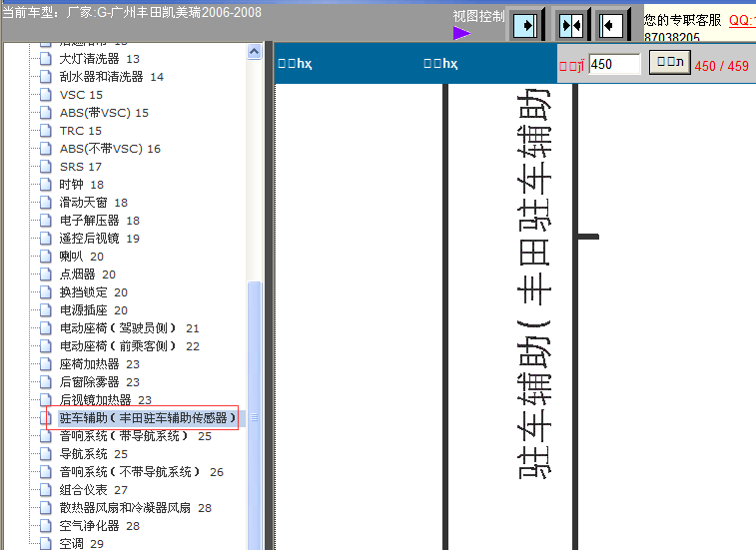Click the tree scrollbar up arrow
Image resolution: width=756 pixels, height=550 pixels.
[254, 51]
